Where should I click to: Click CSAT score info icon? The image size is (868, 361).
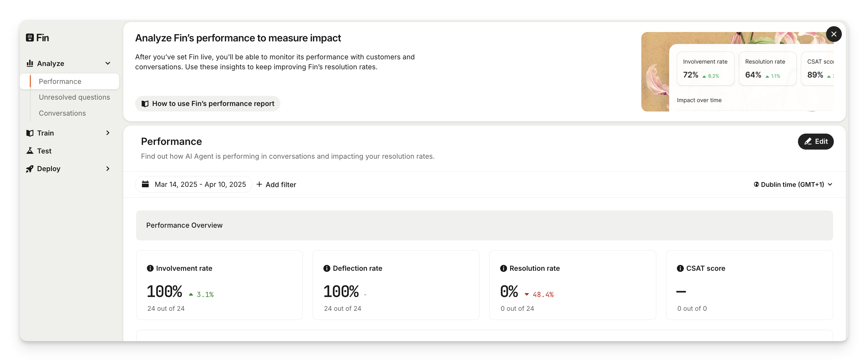click(x=680, y=268)
